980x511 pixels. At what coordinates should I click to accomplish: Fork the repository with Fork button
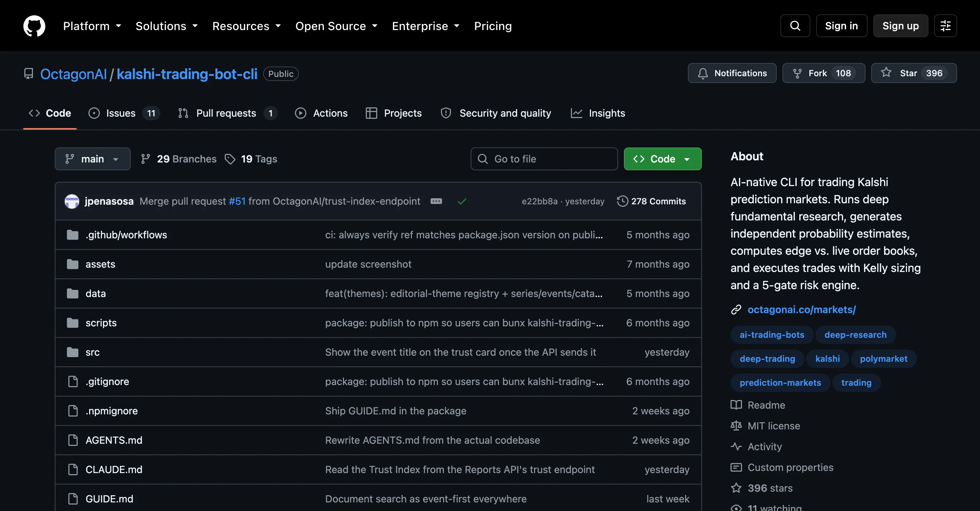coord(823,73)
